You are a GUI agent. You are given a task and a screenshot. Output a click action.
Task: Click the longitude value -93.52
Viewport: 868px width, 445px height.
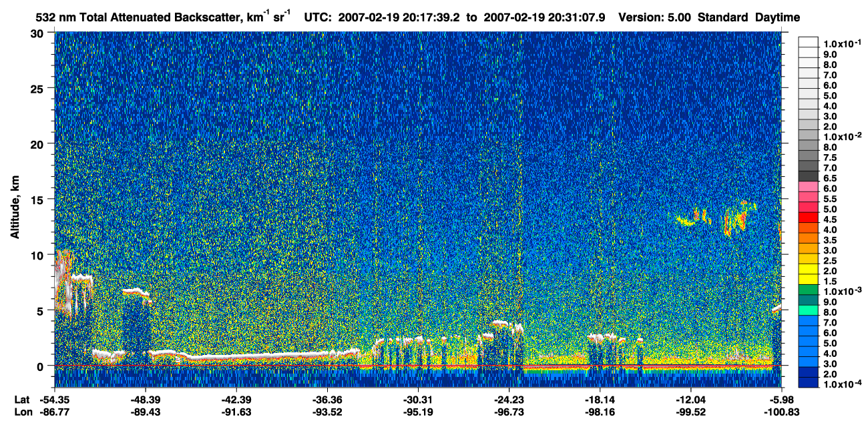[x=327, y=412]
